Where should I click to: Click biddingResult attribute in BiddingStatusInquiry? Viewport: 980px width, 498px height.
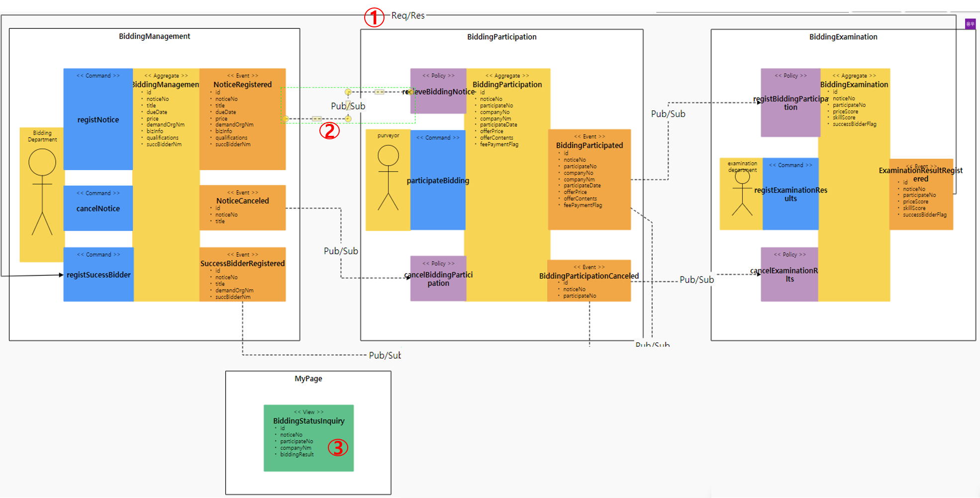point(296,454)
